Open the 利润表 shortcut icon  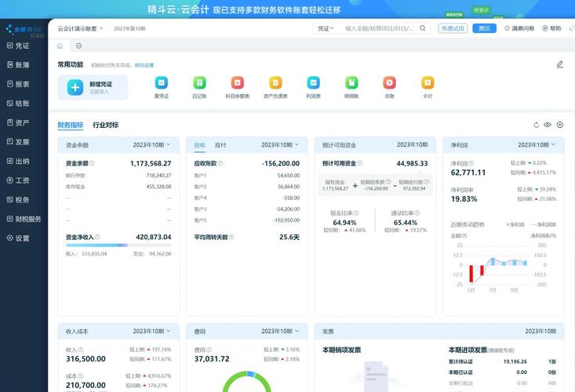[x=313, y=83]
